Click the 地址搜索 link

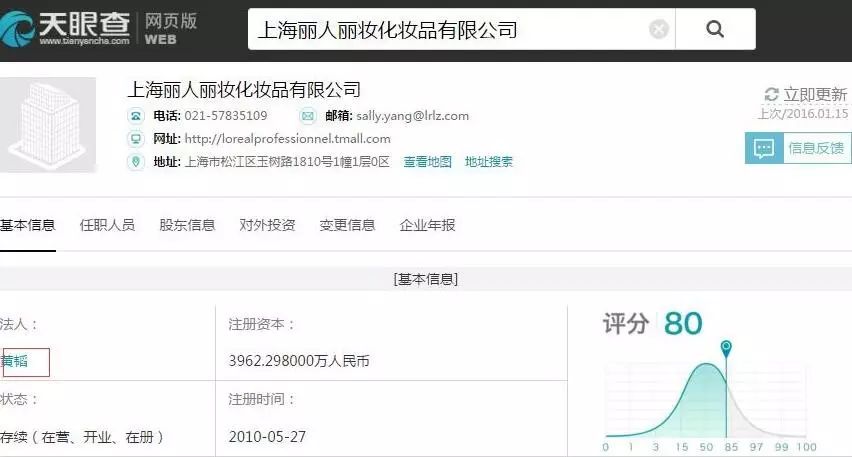pyautogui.click(x=489, y=162)
